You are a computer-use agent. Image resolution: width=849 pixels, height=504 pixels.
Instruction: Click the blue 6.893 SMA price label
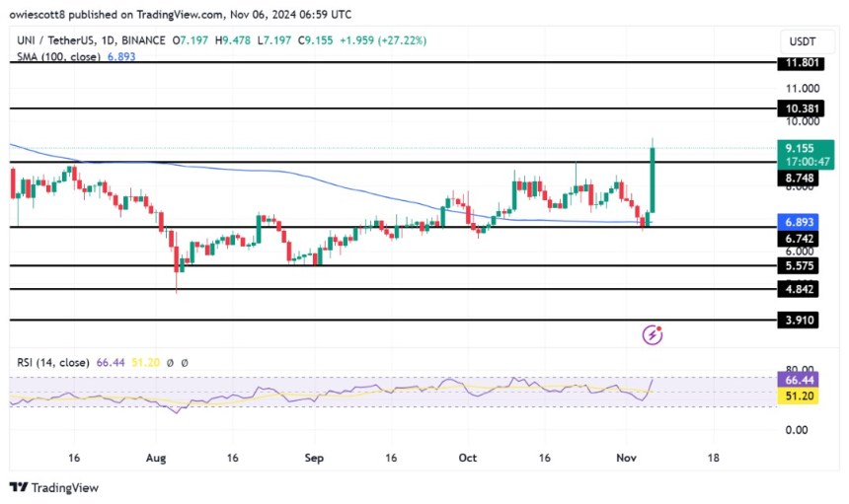(799, 222)
